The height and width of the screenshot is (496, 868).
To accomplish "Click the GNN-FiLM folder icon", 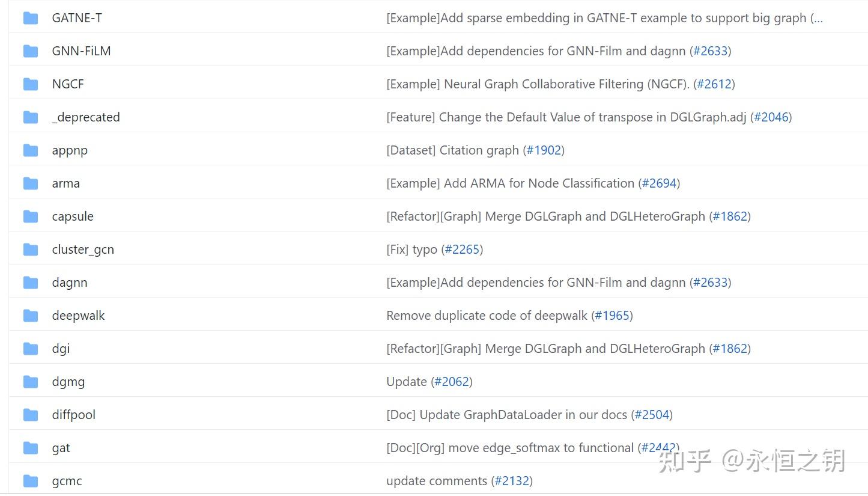I will pos(31,51).
